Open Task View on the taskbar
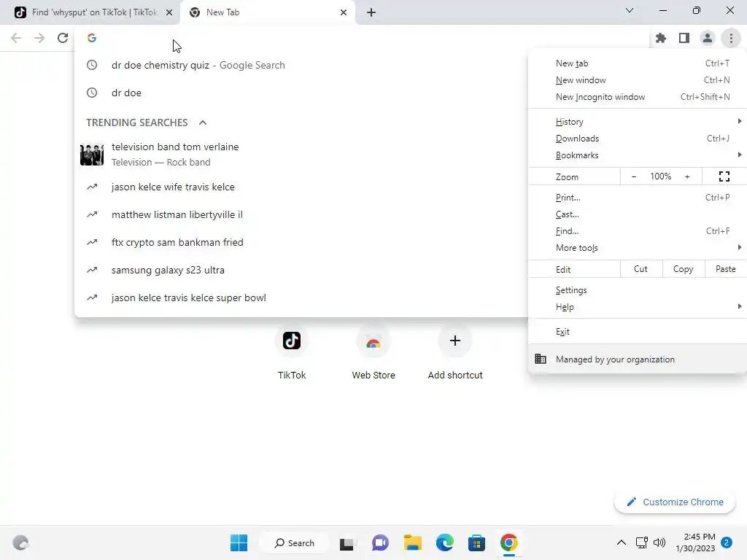Screen dimensions: 747x560 [347, 542]
